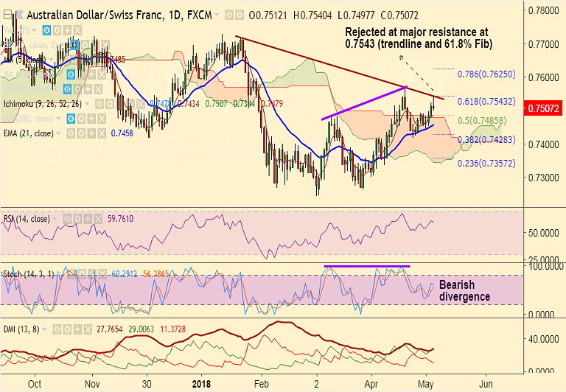The width and height of the screenshot is (566, 392).
Task: Expand the MA (200, close) dropdown arrow
Action: tap(57, 119)
